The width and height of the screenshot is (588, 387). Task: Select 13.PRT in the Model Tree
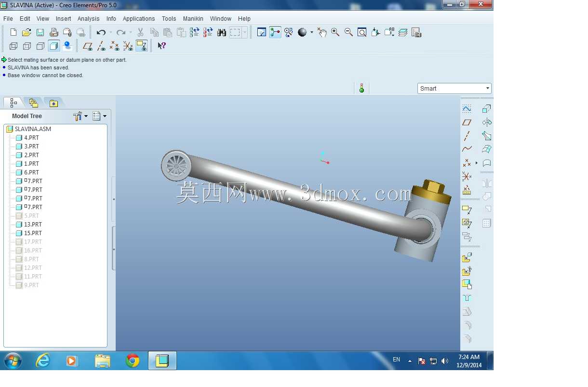(33, 224)
